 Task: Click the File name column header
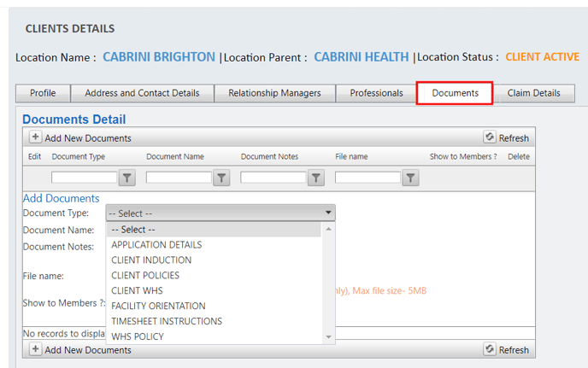[351, 156]
